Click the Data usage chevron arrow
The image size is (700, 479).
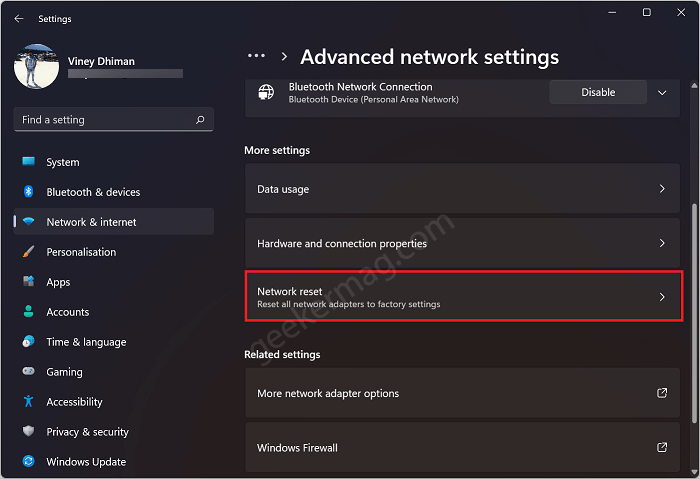pyautogui.click(x=662, y=189)
